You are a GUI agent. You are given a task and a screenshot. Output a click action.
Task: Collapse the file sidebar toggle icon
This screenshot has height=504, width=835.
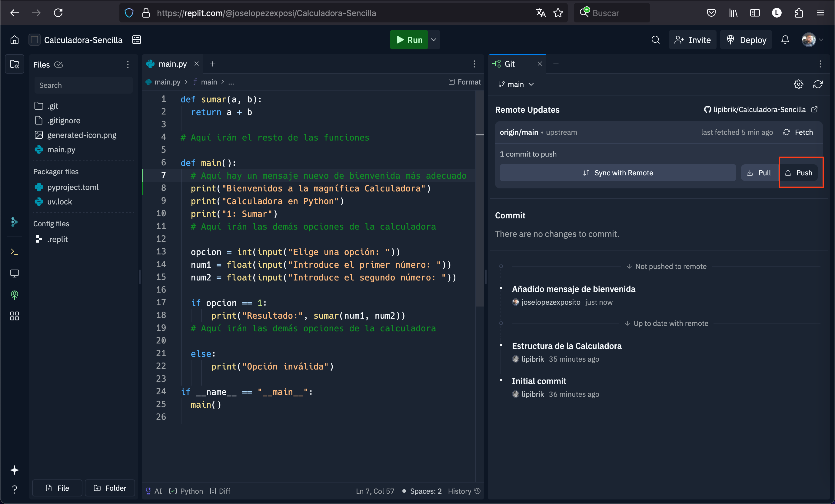coord(14,64)
